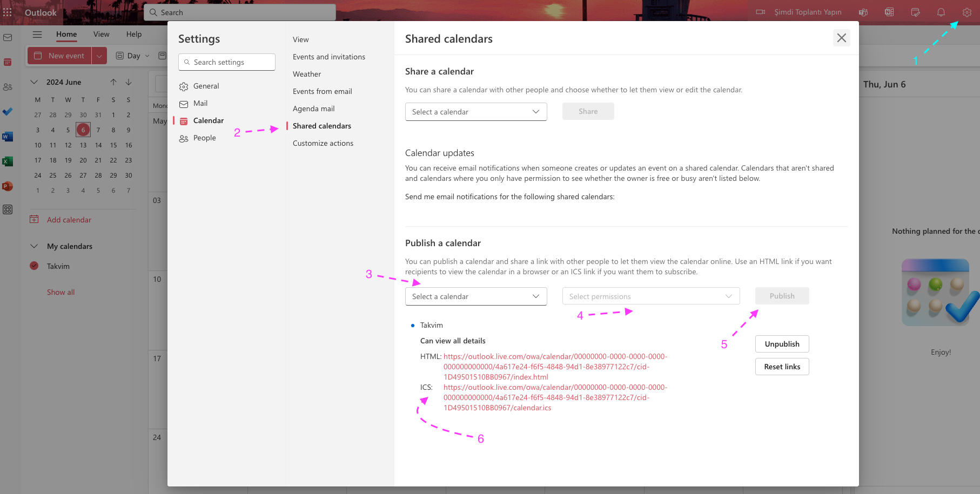Click Takvim in My calendars
Image resolution: width=980 pixels, height=494 pixels.
click(58, 266)
